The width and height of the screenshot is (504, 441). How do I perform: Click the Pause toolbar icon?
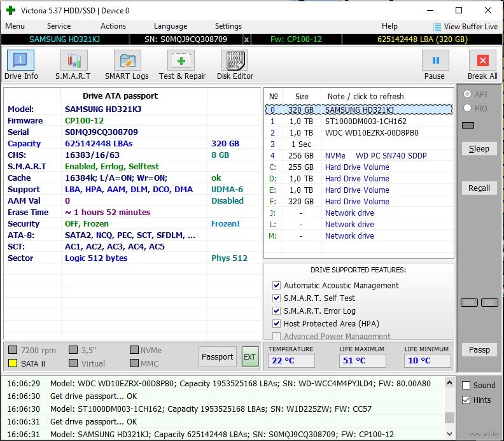435,65
